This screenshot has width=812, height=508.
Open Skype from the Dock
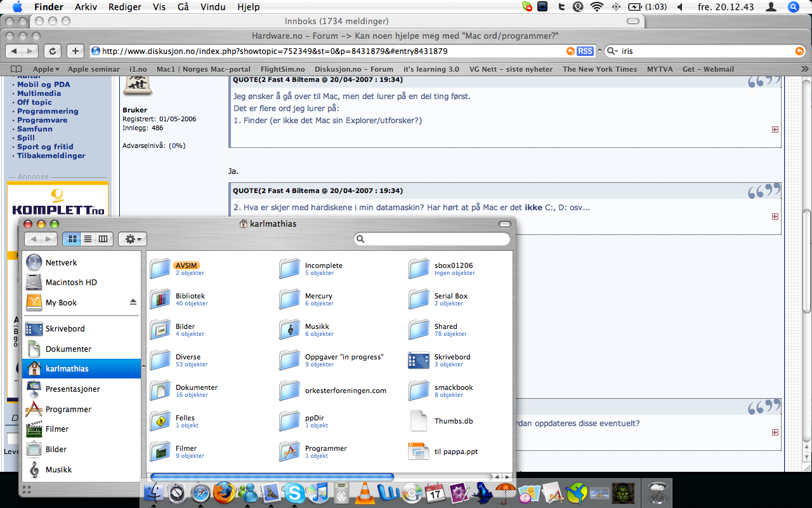click(x=294, y=492)
